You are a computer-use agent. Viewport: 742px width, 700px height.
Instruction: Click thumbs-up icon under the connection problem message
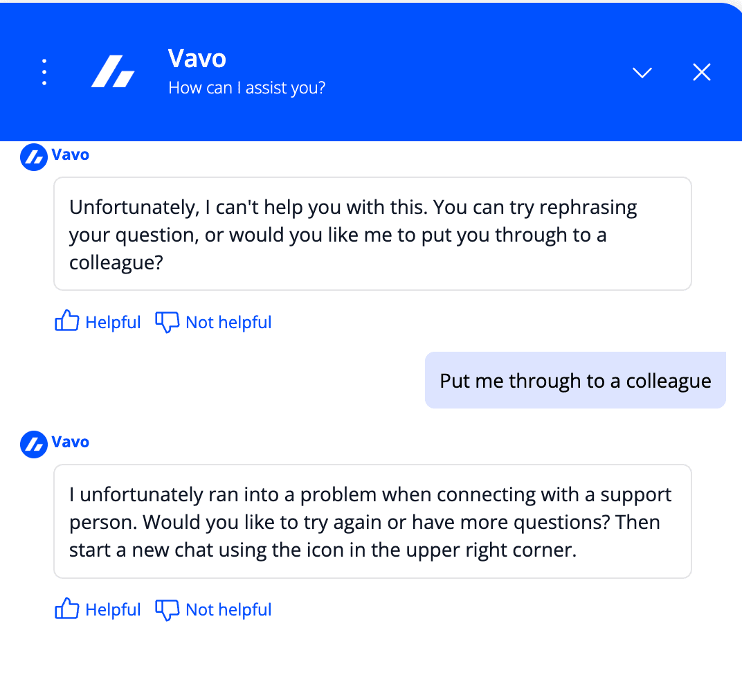tap(66, 609)
